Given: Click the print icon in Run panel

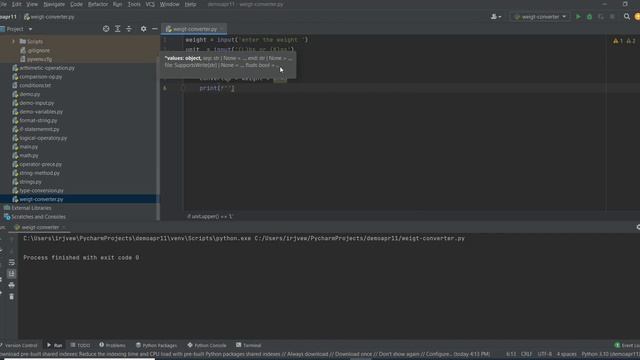Looking at the screenshot, I should (11, 285).
